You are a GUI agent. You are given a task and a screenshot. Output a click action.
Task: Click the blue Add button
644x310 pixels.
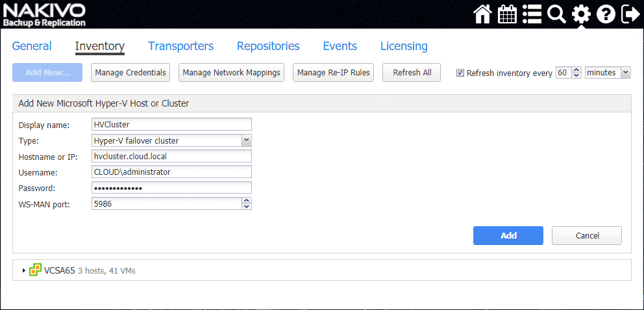click(508, 235)
